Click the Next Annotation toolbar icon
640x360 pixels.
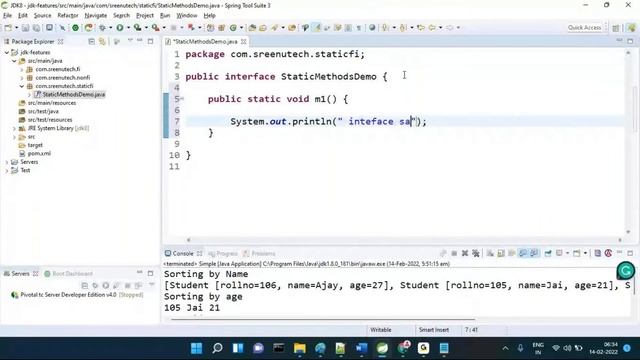[384, 28]
